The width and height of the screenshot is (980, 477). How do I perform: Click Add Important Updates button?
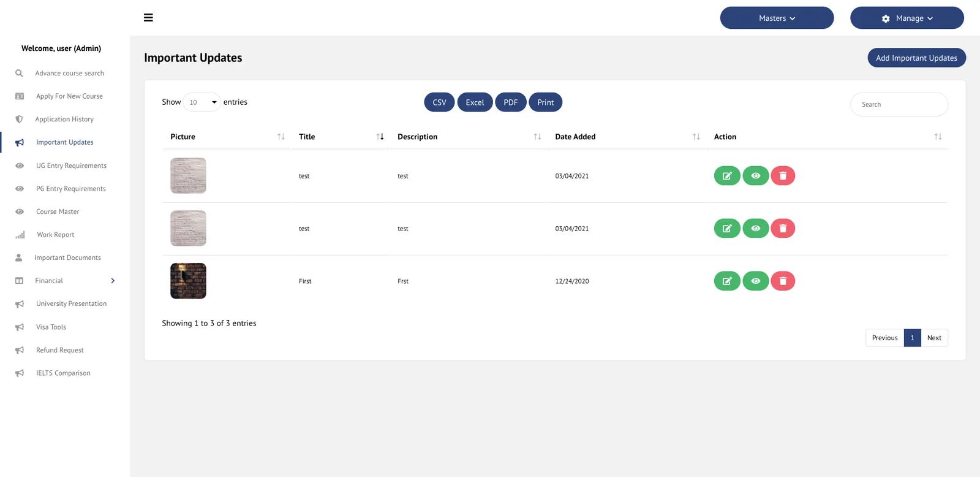click(916, 58)
